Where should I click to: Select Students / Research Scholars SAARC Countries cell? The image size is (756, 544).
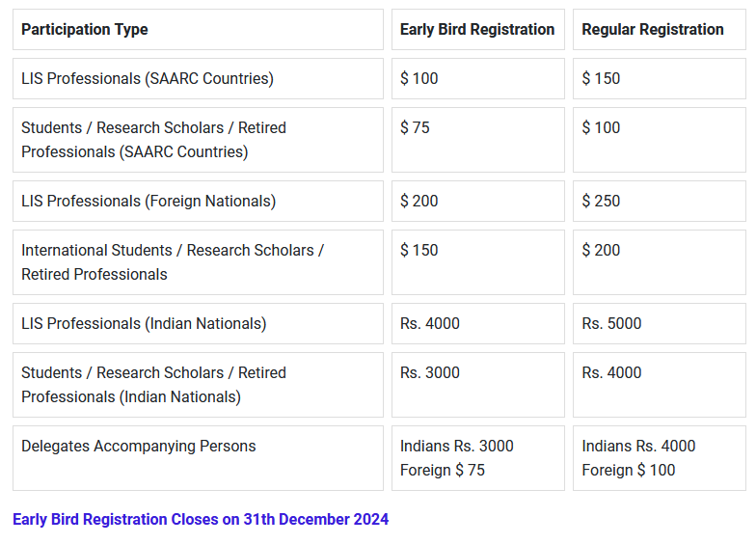(199, 140)
